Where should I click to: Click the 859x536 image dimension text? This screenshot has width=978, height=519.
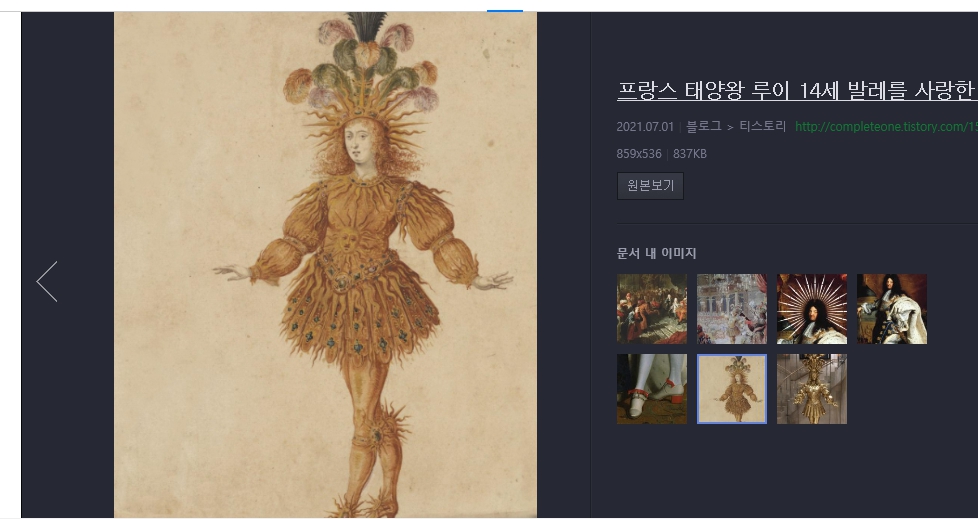pyautogui.click(x=639, y=153)
